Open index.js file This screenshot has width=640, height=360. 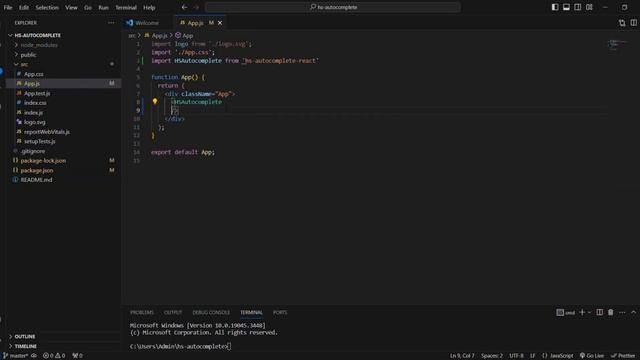(33, 113)
